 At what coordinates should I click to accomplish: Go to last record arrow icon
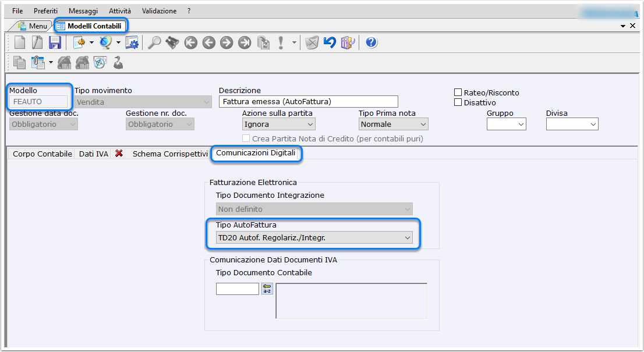click(x=245, y=42)
